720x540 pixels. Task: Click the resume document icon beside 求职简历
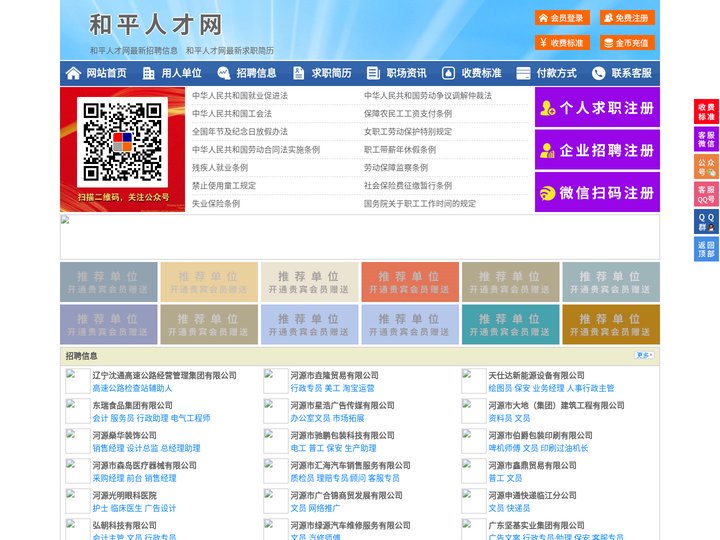pos(298,73)
